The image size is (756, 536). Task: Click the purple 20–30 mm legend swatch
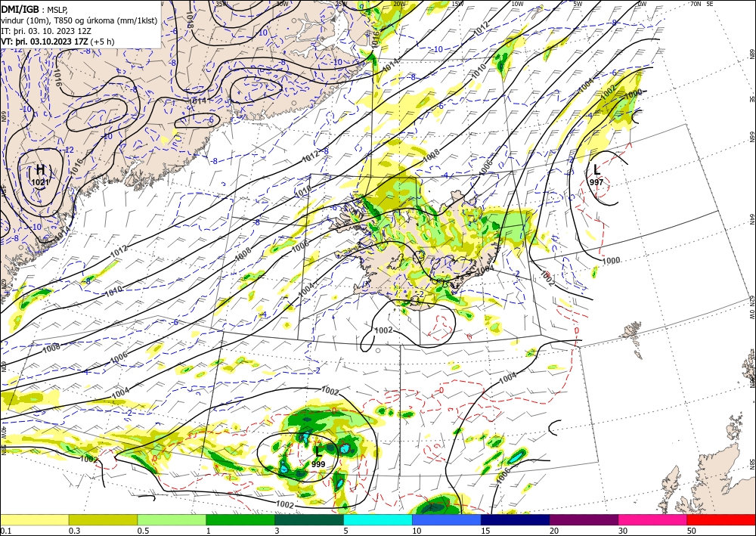(584, 519)
